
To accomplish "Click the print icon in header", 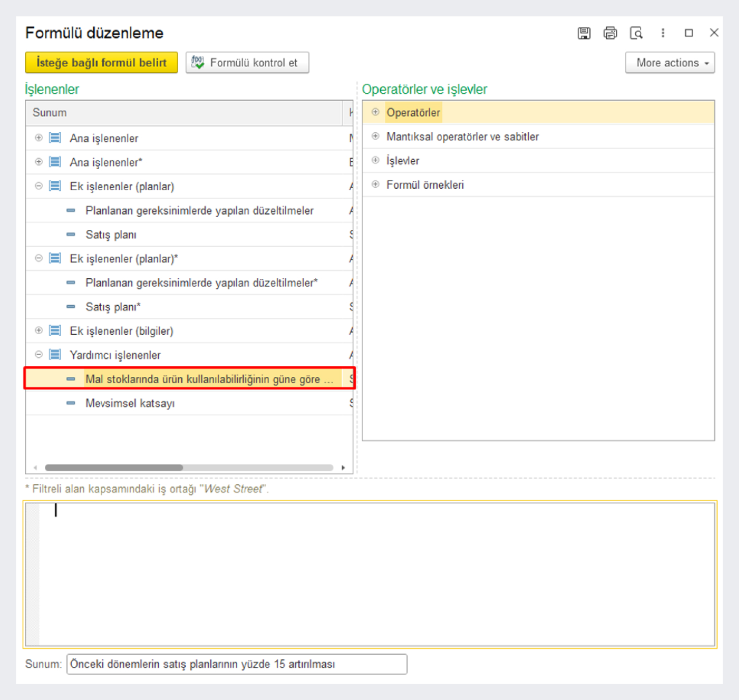I will point(610,33).
